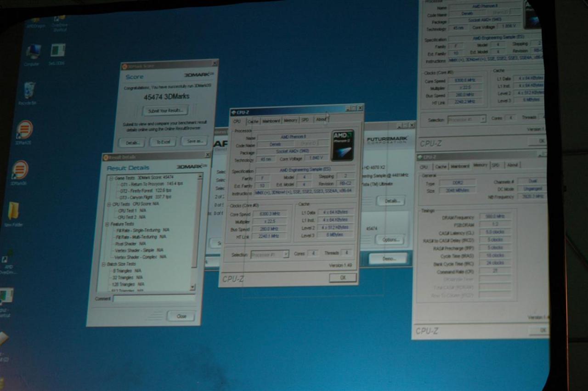Open the Recycle Bin desktop icon
Viewport: 588px width, 391px height.
[28, 93]
